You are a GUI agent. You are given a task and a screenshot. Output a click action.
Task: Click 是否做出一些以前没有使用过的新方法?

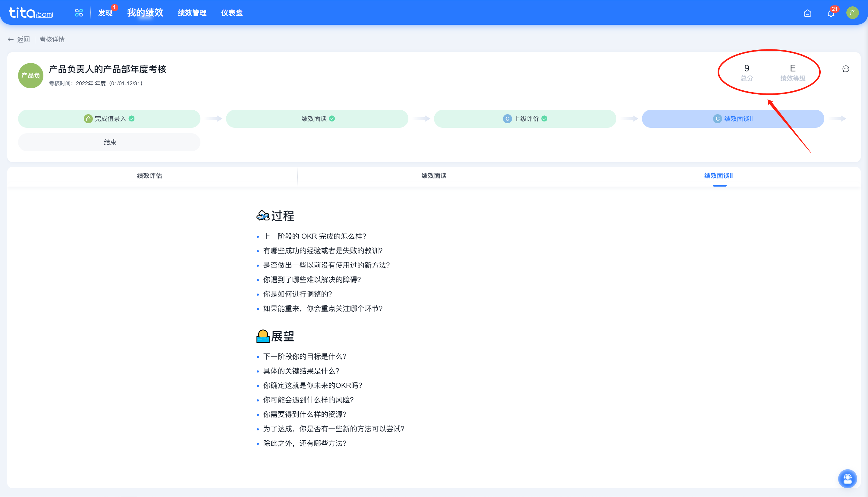point(326,265)
